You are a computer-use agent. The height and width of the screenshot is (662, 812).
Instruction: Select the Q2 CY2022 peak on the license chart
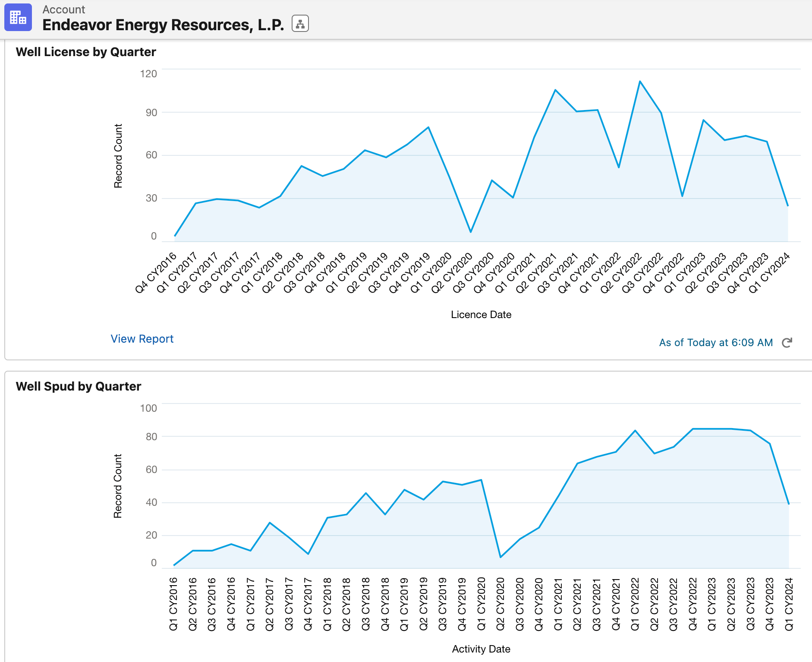click(639, 81)
